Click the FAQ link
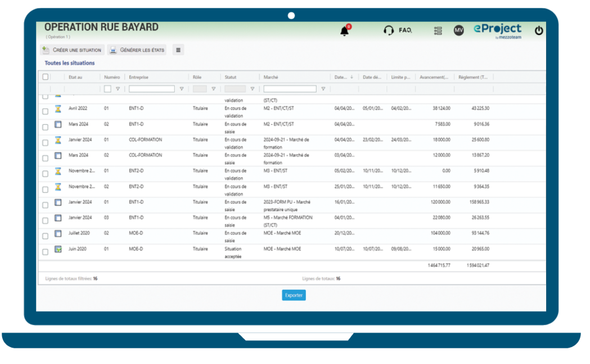This screenshot has width=590, height=364. (x=406, y=30)
